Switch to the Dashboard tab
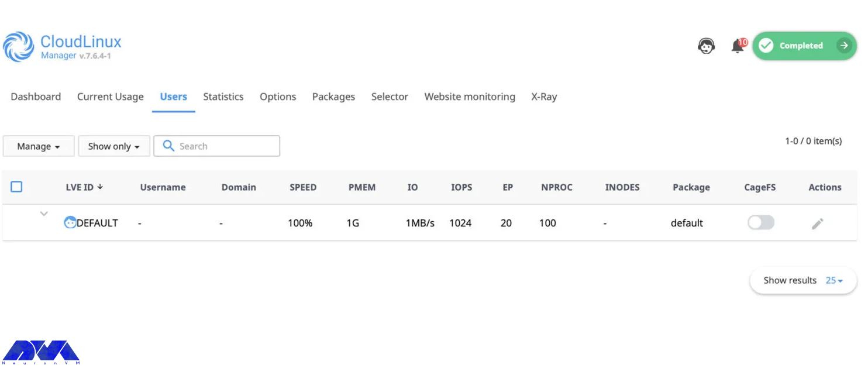This screenshot has width=868, height=368. pos(36,97)
